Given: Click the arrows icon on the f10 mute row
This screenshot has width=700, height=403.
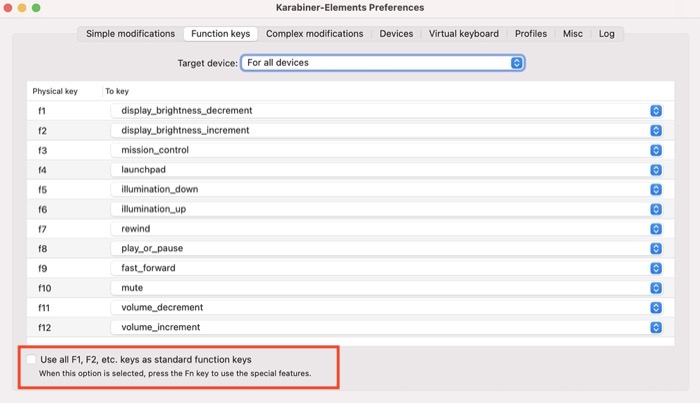Looking at the screenshot, I should [x=656, y=288].
